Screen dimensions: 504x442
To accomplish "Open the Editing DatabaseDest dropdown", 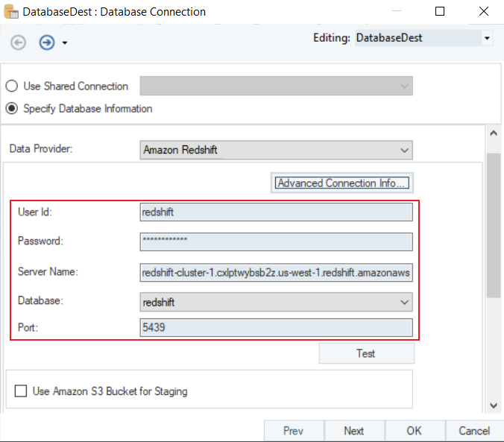I will point(488,37).
